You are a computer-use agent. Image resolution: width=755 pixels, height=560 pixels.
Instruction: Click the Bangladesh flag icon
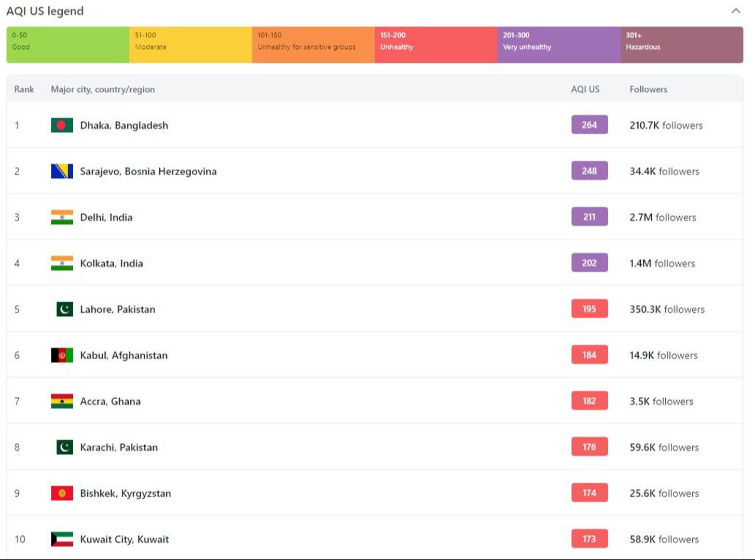click(62, 125)
